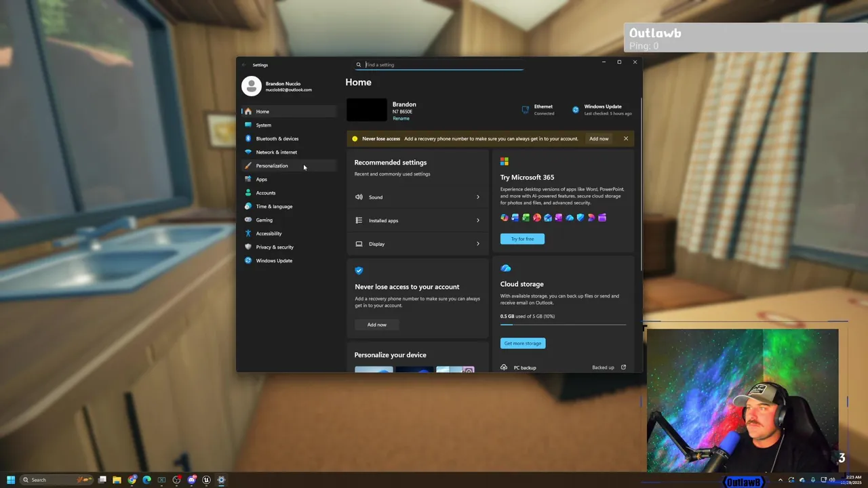
Task: Open Accessibility settings
Action: pyautogui.click(x=288, y=233)
